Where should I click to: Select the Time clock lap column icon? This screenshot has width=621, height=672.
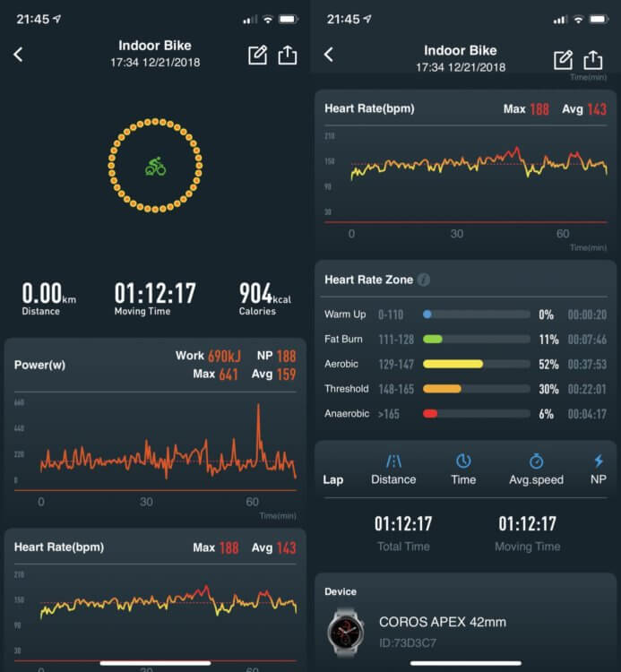click(463, 461)
